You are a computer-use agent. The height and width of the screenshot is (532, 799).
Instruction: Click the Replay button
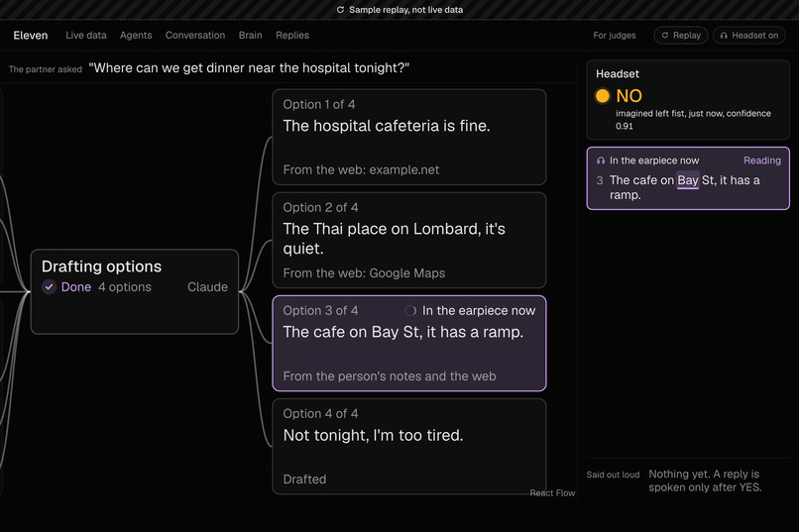pos(681,35)
